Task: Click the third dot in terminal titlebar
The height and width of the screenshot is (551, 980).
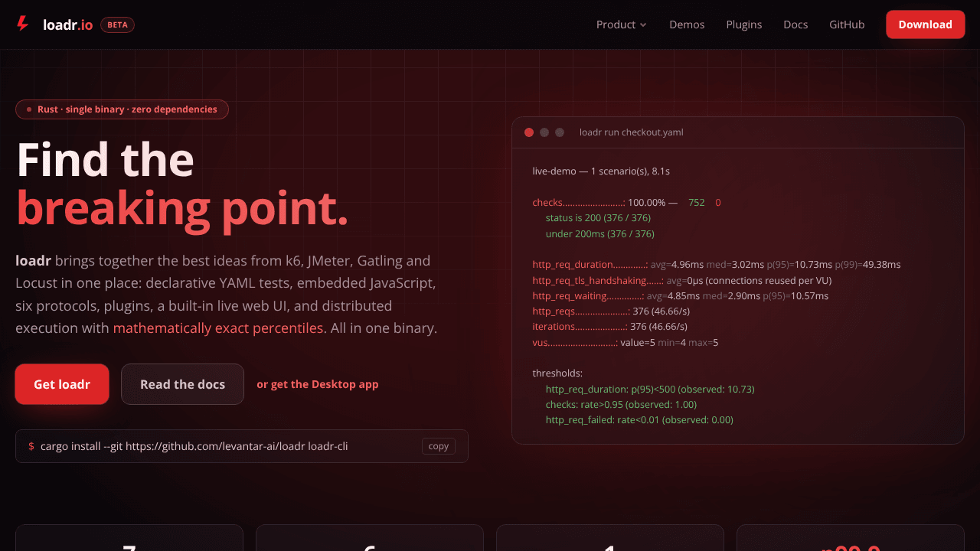Action: [560, 132]
